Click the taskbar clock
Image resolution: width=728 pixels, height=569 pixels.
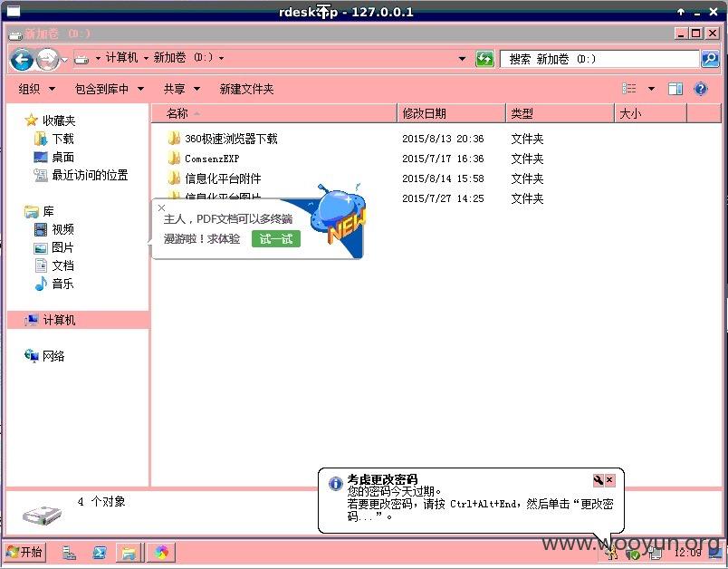point(687,553)
